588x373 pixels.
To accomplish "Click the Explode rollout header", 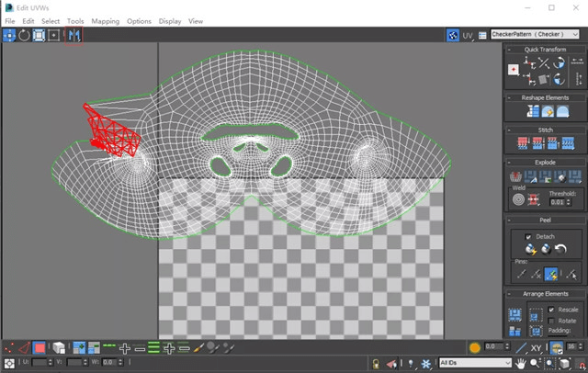I will tap(546, 162).
